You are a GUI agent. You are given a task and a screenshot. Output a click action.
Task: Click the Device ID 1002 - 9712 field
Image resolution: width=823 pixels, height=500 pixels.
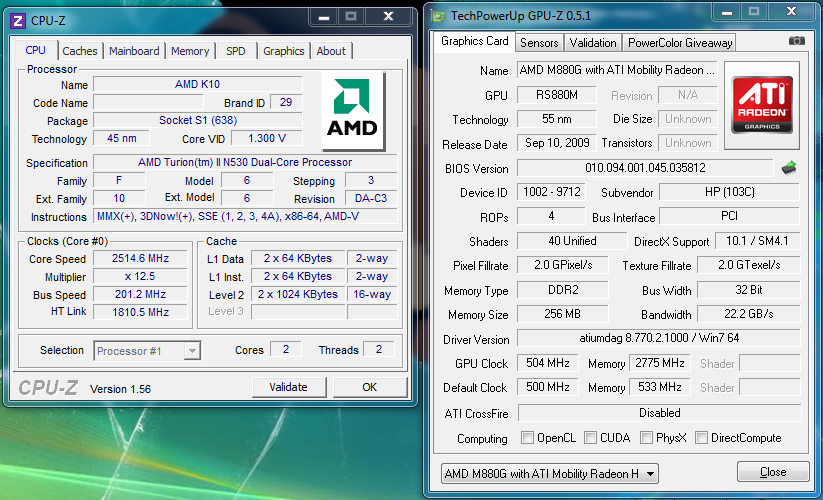(551, 192)
